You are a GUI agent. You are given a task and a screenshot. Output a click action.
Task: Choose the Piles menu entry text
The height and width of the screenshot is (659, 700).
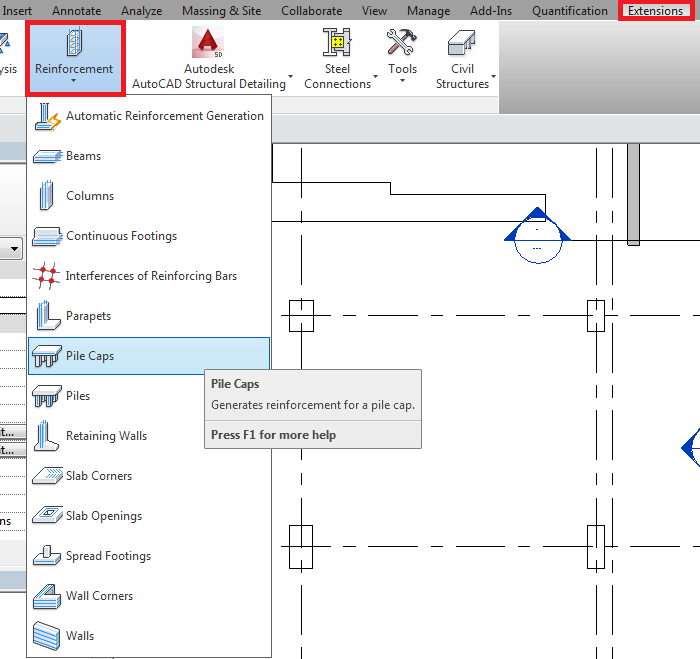coord(78,396)
